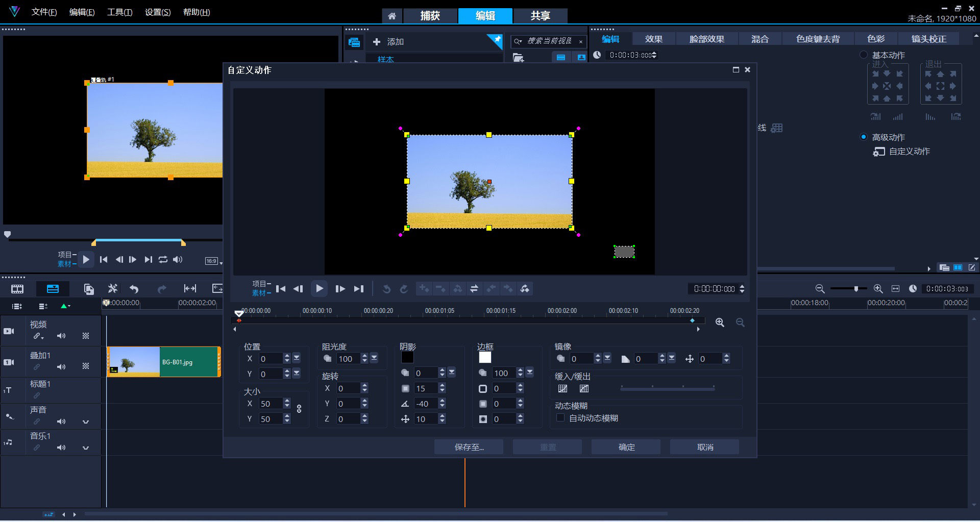Open border opacity dropdown arrow

530,372
